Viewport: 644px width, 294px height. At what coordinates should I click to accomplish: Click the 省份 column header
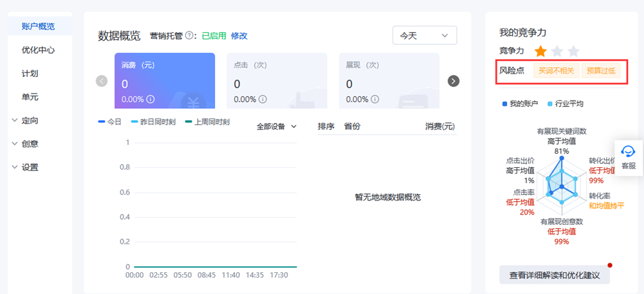[x=352, y=126]
